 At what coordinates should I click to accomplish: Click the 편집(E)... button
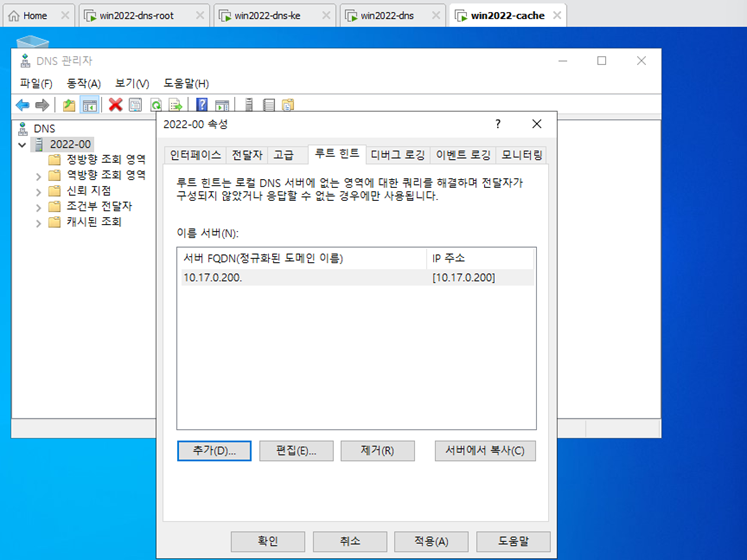(296, 451)
